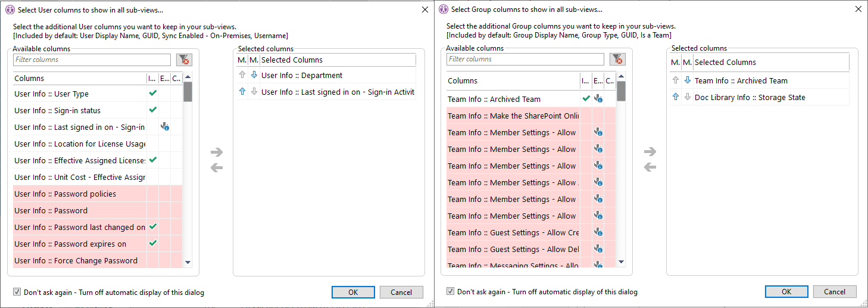Click the User filter columns text box

pos(92,60)
